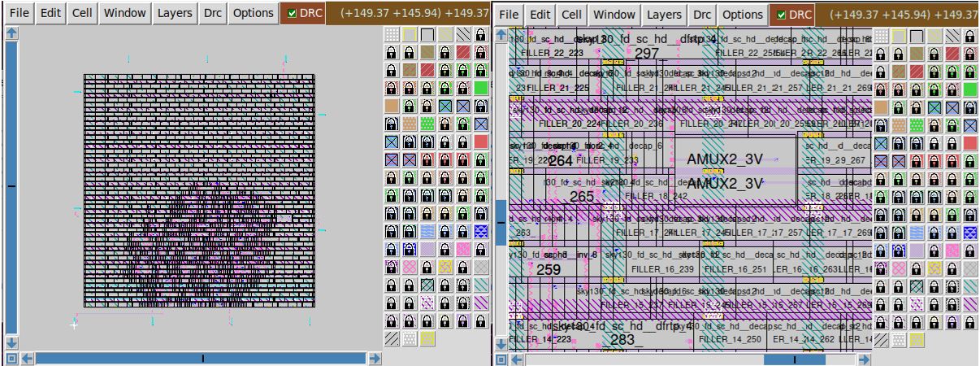Open the Layers menu in the left window
The image size is (980, 366).
[x=175, y=13]
